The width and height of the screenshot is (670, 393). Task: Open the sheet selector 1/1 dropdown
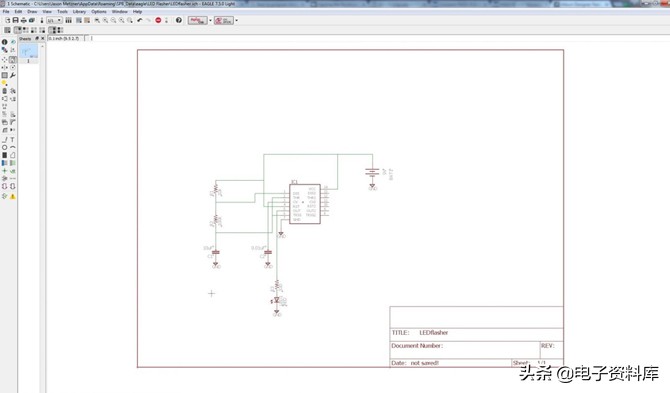(54, 20)
